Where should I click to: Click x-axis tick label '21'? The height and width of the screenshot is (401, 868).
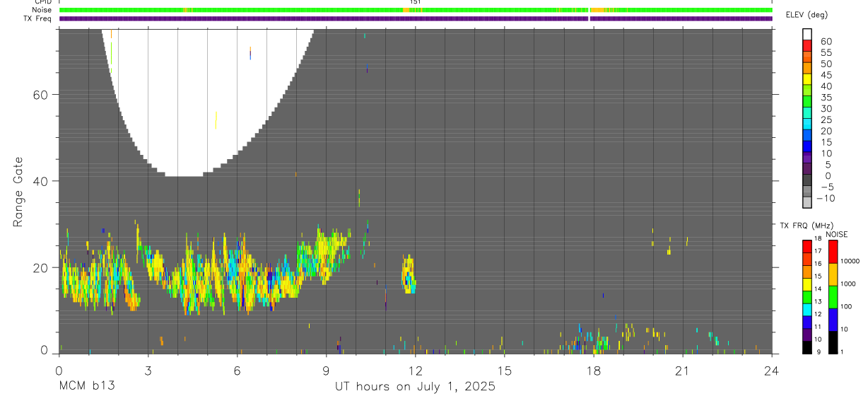682,370
